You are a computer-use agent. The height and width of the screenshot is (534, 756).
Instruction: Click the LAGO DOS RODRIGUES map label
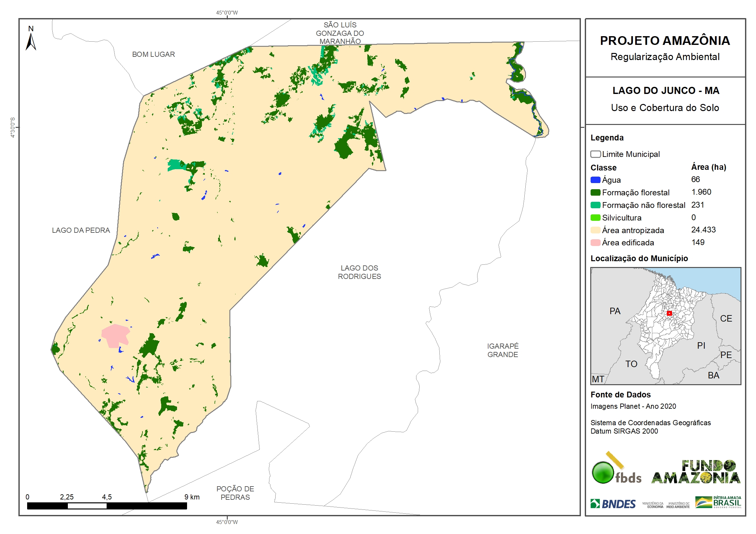pos(359,272)
